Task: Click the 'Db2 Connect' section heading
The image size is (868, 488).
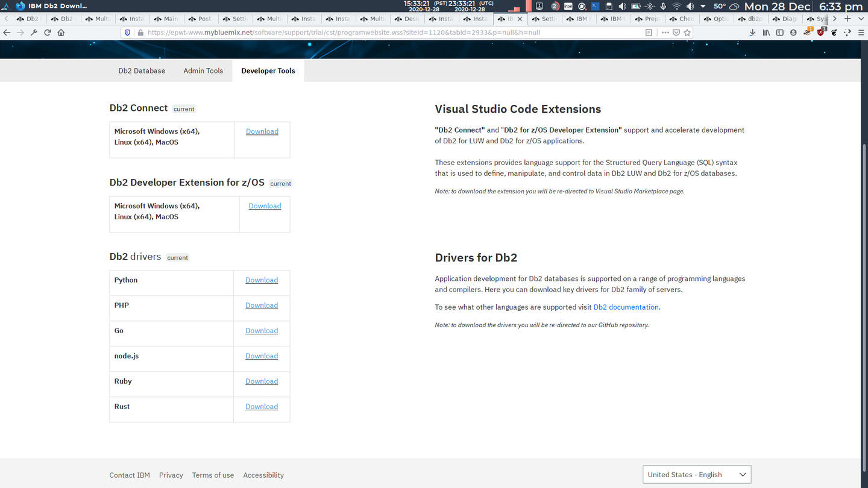Action: coord(139,108)
